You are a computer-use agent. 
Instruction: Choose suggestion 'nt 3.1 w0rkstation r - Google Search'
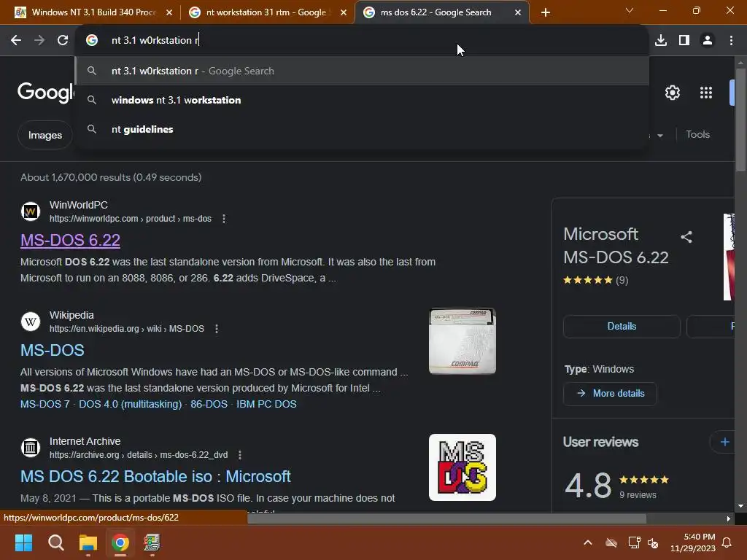click(x=362, y=71)
